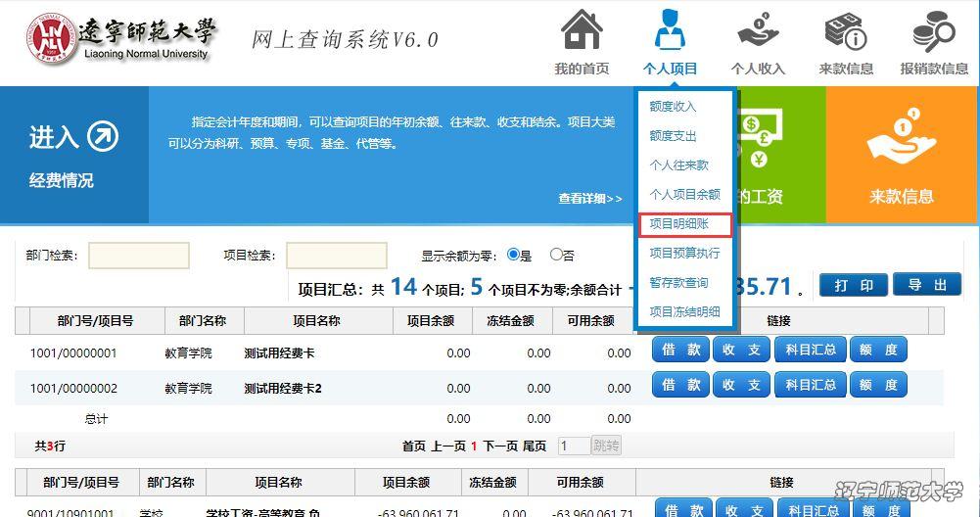Open the 查看详细>> link
This screenshot has height=517, width=980.
[589, 199]
